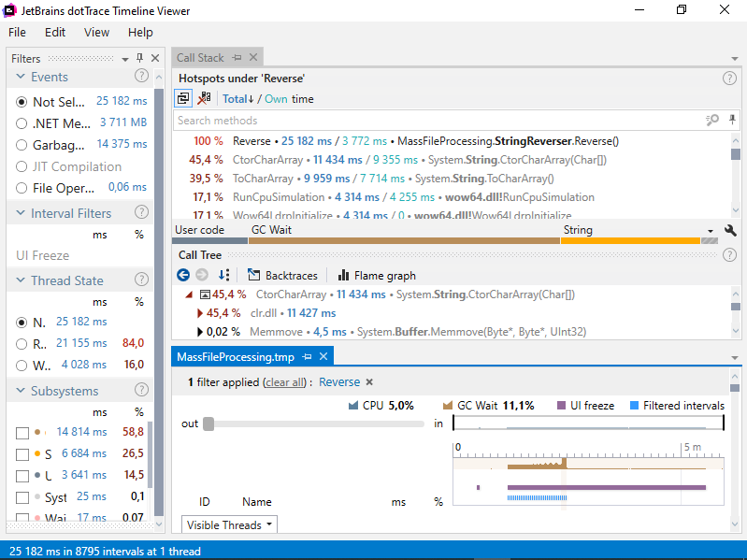Select the ToCharArray hotspot row
This screenshot has width=747, height=560.
coord(453,179)
